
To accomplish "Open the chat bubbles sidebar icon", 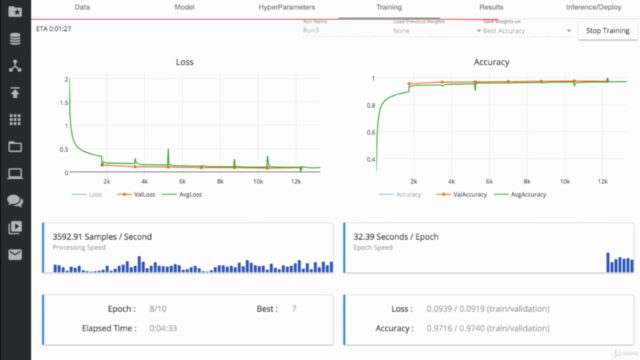I will (15, 200).
